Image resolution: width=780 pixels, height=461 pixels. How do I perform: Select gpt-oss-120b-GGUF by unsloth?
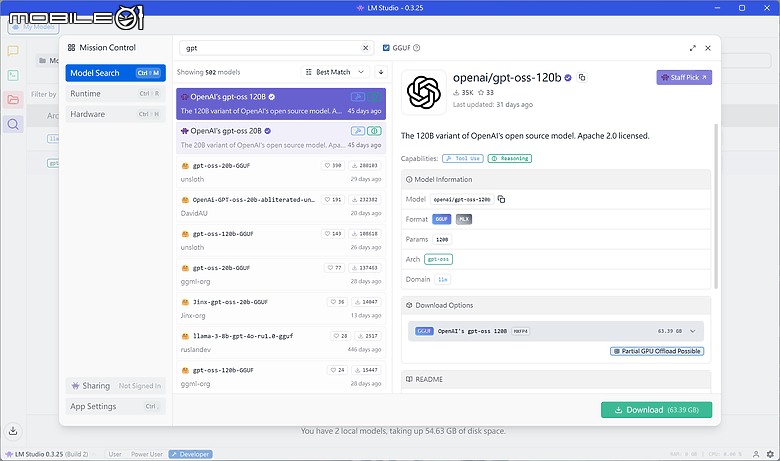click(x=281, y=240)
